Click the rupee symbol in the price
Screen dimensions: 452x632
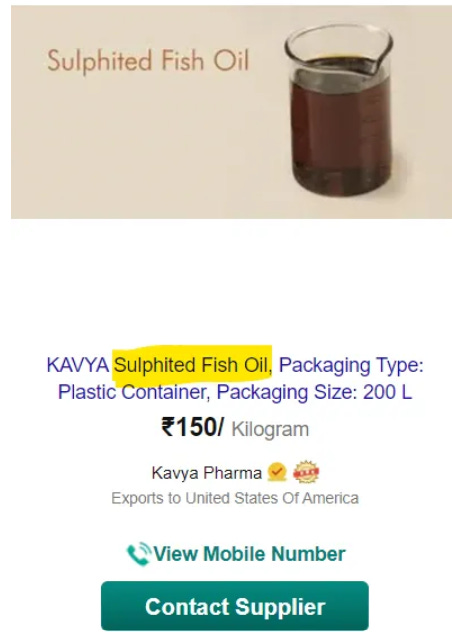(168, 427)
